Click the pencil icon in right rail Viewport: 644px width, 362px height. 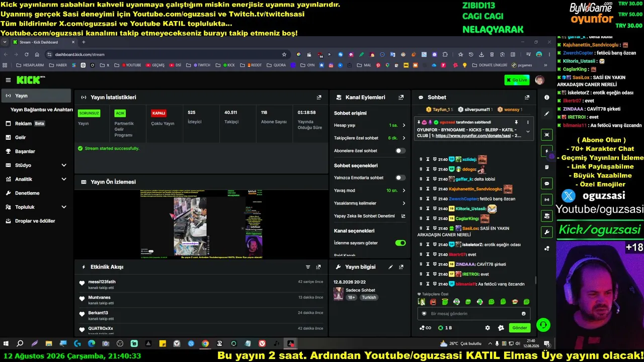point(547,114)
